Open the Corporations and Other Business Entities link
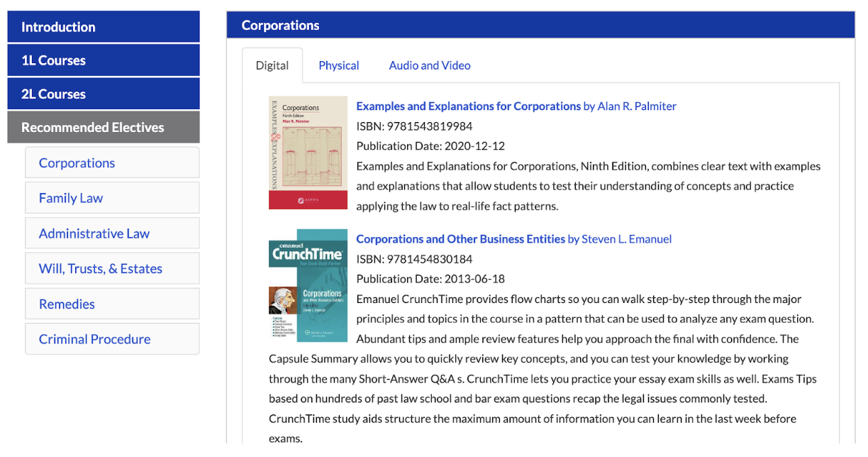868x457 pixels. [x=460, y=239]
